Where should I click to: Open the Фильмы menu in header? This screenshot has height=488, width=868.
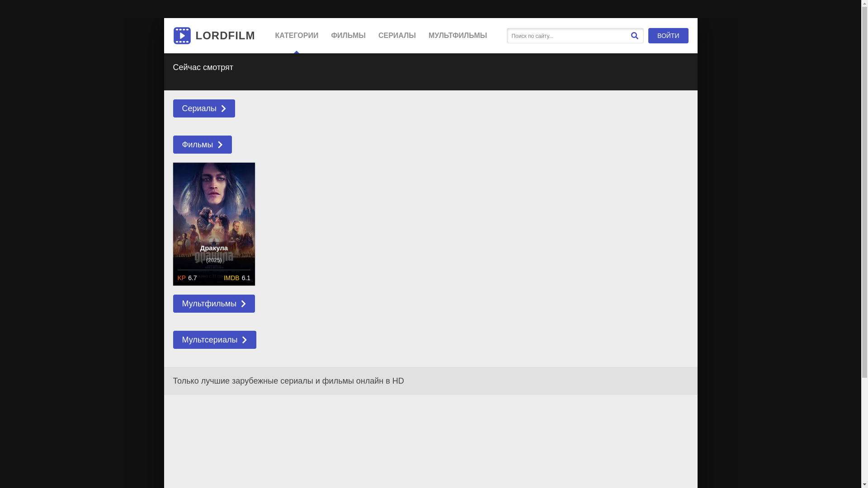click(x=348, y=36)
